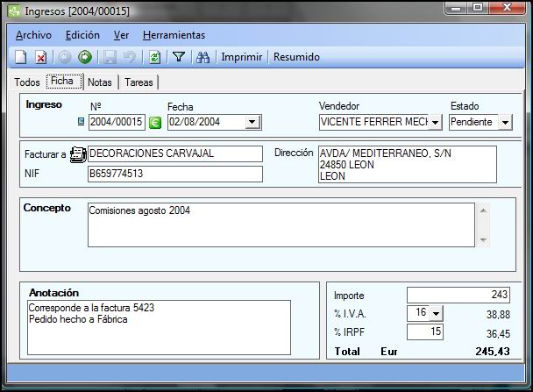Viewport: 533px width, 392px height.
Task: Click the Imprimir button
Action: 242,57
